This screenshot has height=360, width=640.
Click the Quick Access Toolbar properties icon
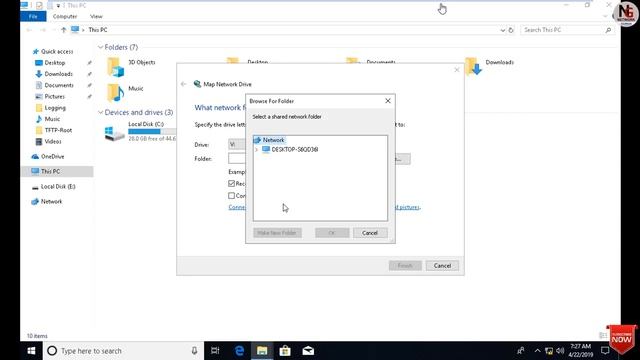[39, 5]
